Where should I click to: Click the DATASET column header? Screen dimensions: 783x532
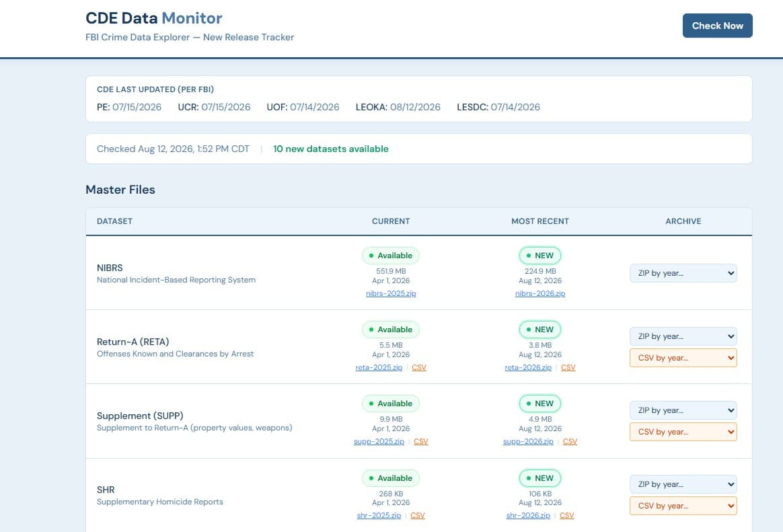pos(114,221)
